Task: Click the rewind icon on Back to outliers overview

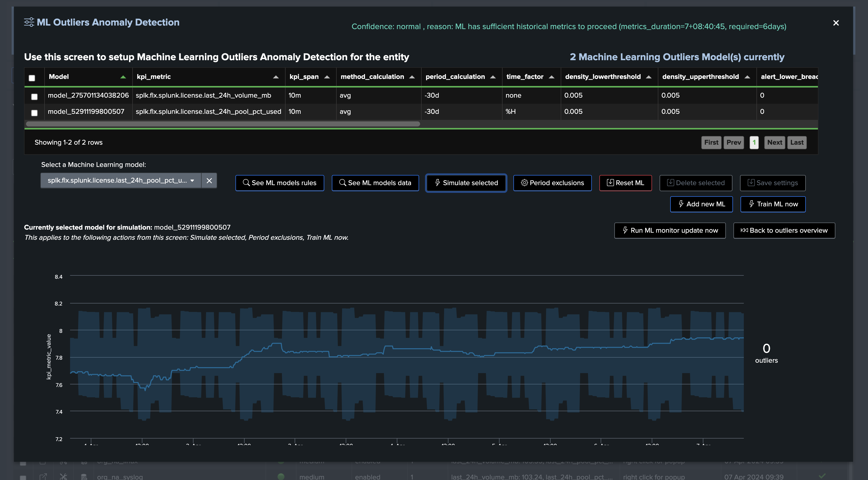Action: (744, 230)
